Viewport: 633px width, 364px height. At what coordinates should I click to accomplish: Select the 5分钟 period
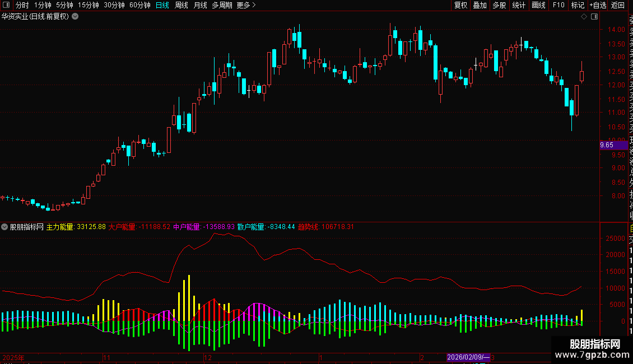click(64, 5)
